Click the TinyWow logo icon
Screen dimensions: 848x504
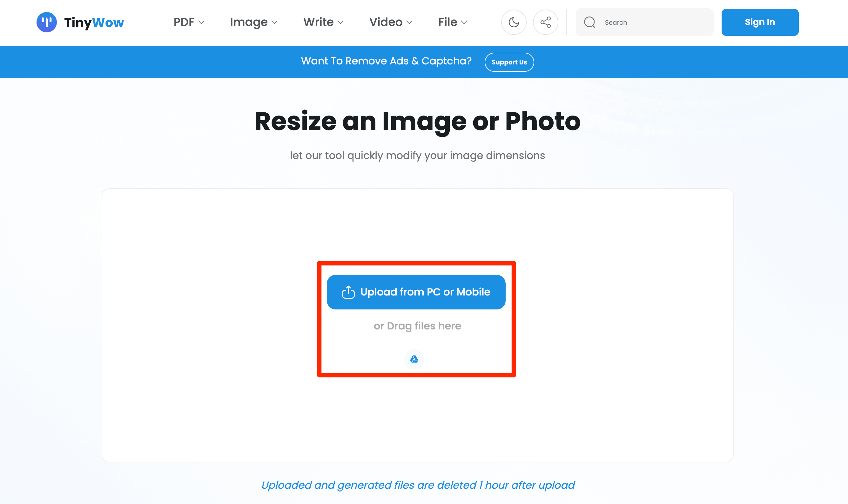[x=47, y=23]
